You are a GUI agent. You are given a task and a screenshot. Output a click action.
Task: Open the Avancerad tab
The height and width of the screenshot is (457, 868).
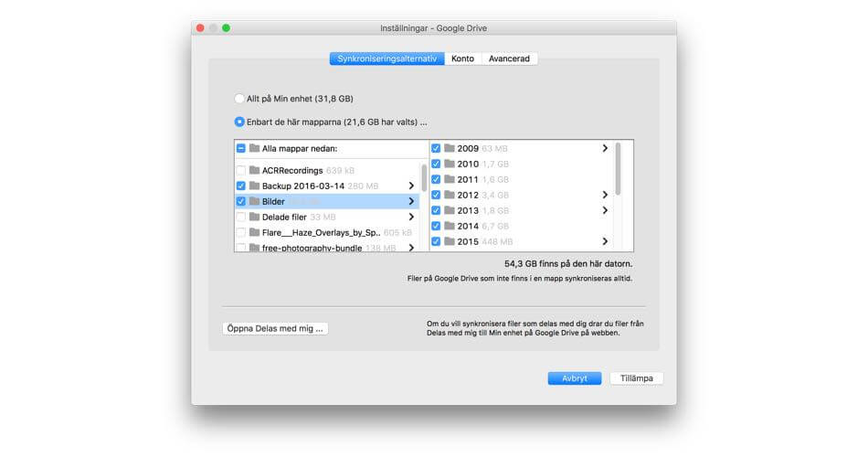click(509, 58)
